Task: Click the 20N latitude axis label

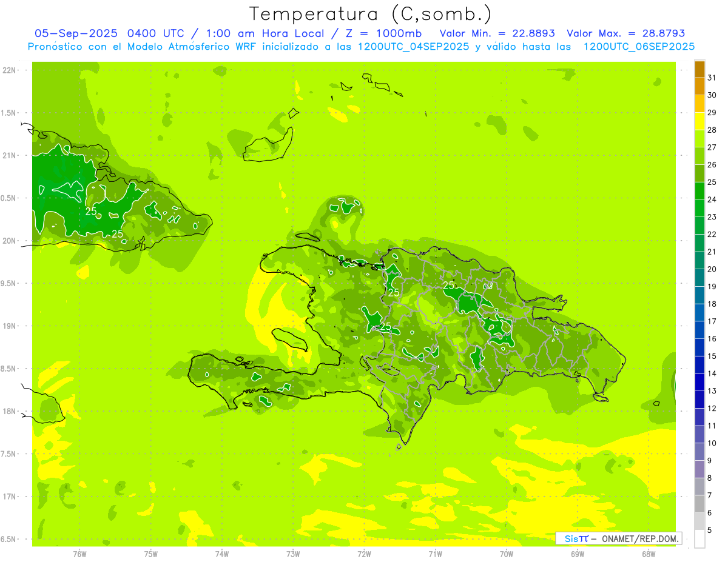Action: [x=10, y=241]
